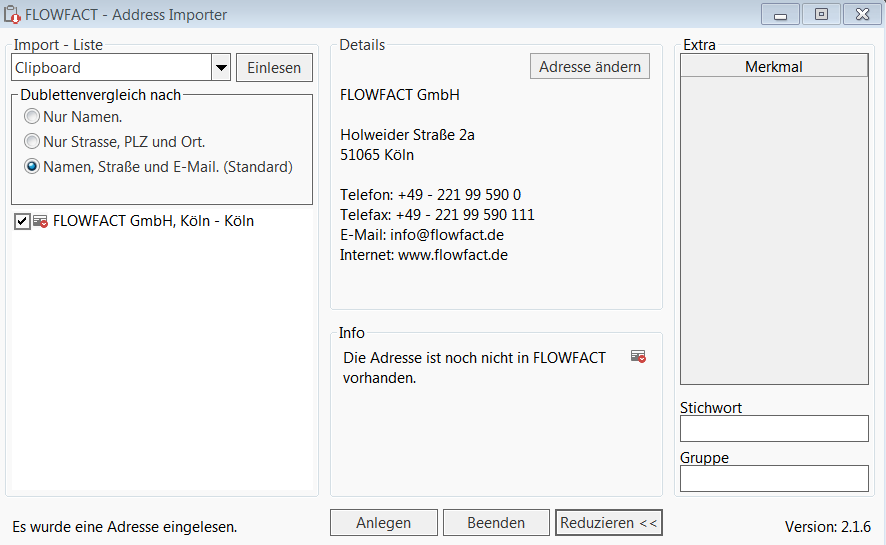Viewport: 886px width, 545px height.
Task: Open the Clipboard import source dropdown arrow
Action: [x=221, y=68]
